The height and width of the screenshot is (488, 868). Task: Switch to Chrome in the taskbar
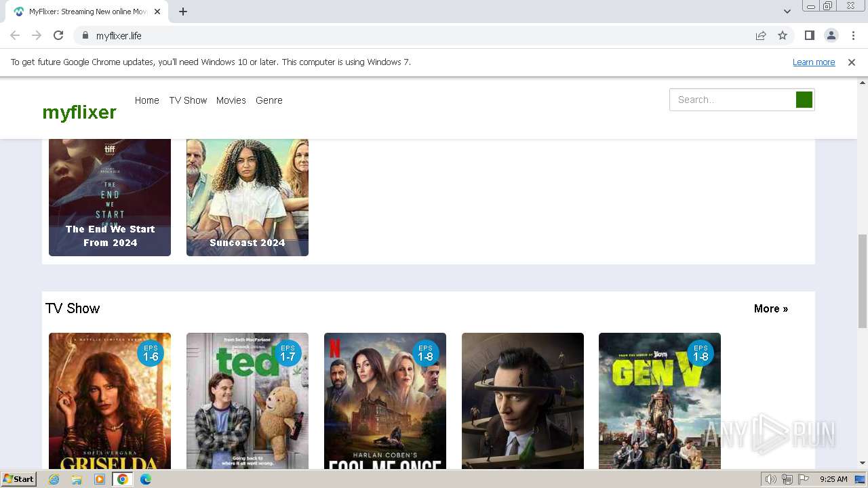tap(123, 479)
